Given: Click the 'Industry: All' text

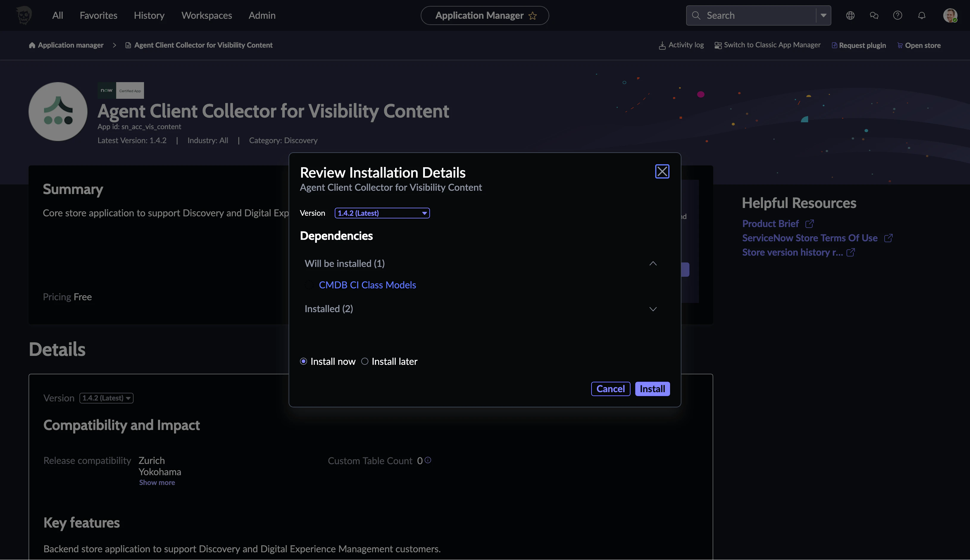Looking at the screenshot, I should [208, 140].
